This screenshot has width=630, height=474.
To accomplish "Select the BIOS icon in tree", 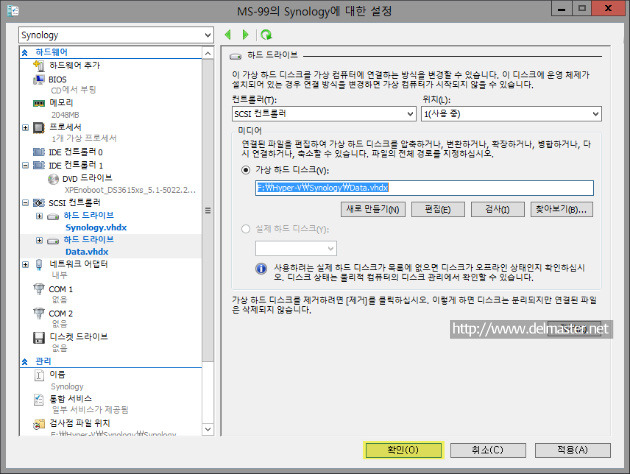I will pyautogui.click(x=39, y=80).
